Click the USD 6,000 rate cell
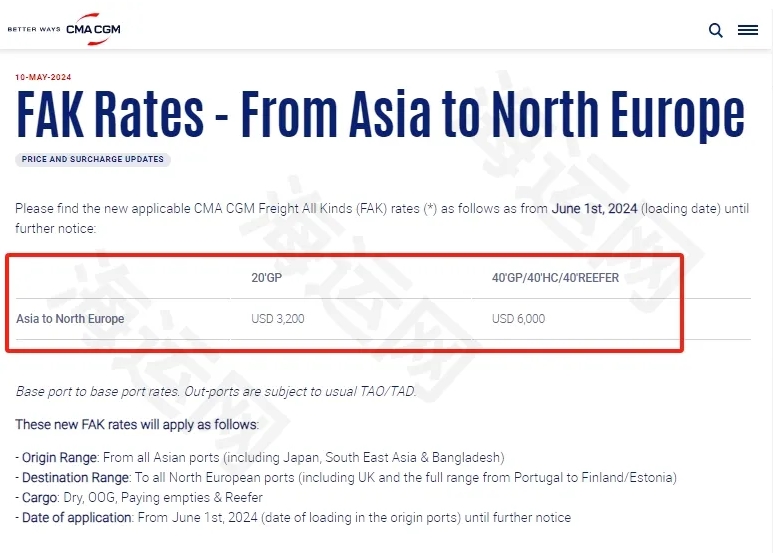 pyautogui.click(x=518, y=319)
